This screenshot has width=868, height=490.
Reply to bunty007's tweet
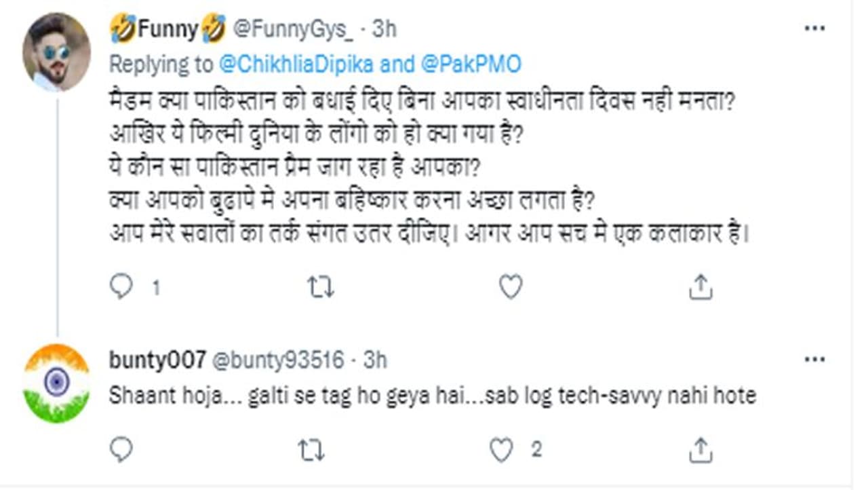121,449
